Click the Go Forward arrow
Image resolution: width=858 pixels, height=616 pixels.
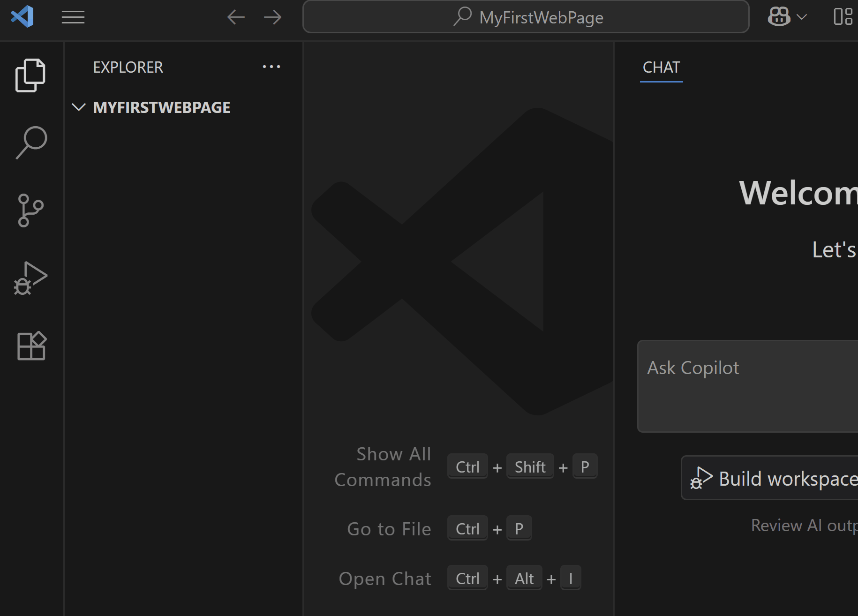(x=272, y=17)
